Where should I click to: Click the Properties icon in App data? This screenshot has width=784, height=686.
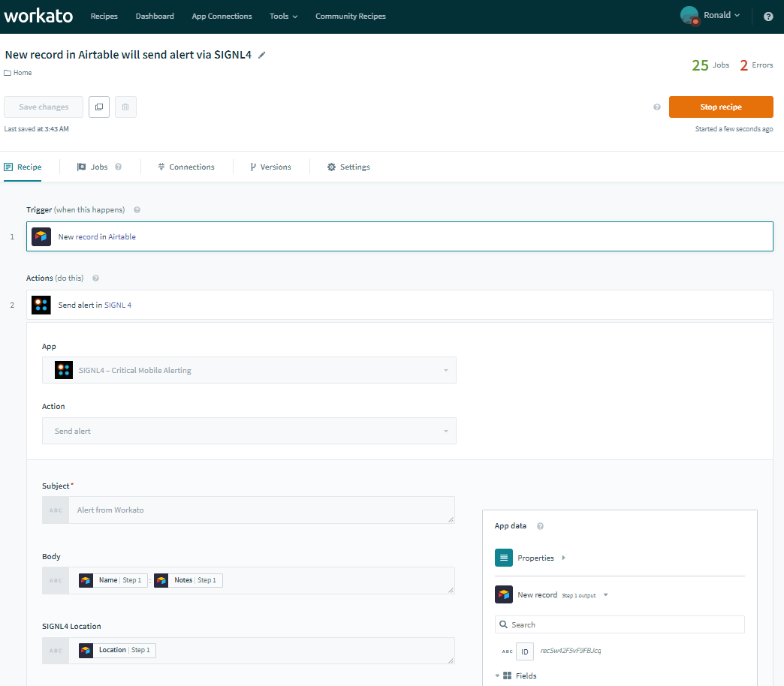coord(503,558)
